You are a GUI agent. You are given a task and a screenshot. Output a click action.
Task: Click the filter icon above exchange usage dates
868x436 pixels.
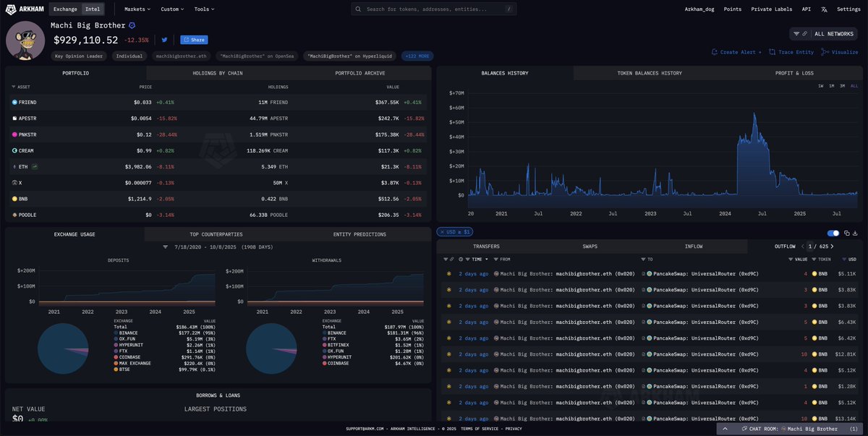[x=165, y=247]
